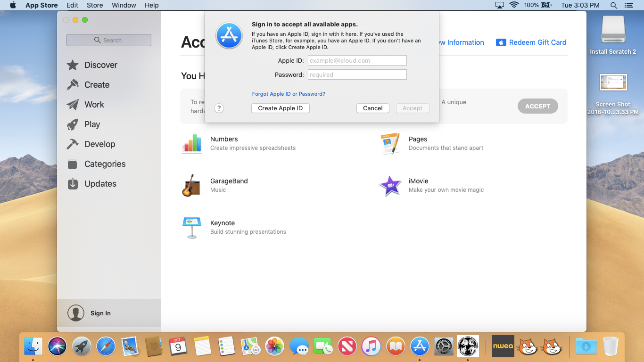
Task: Click Cancel in sign-in dialog
Action: click(x=373, y=108)
